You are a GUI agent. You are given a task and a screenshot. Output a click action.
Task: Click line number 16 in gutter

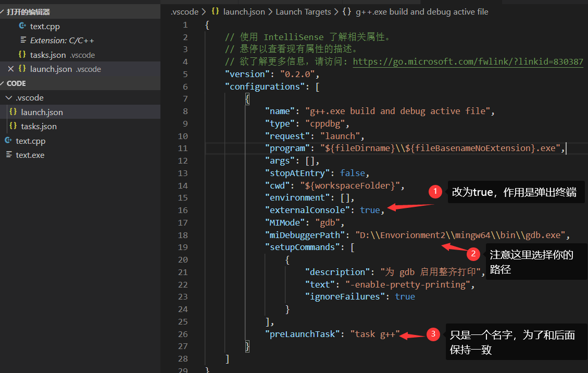pos(183,210)
